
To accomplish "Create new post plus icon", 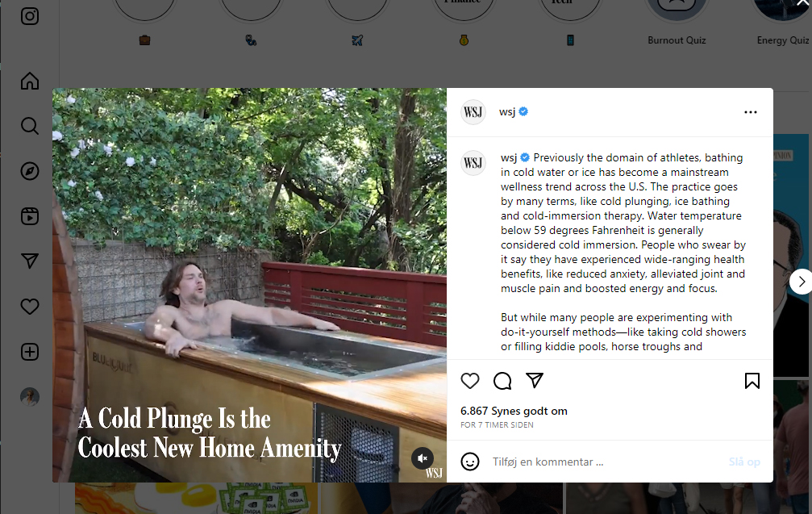I will [30, 352].
